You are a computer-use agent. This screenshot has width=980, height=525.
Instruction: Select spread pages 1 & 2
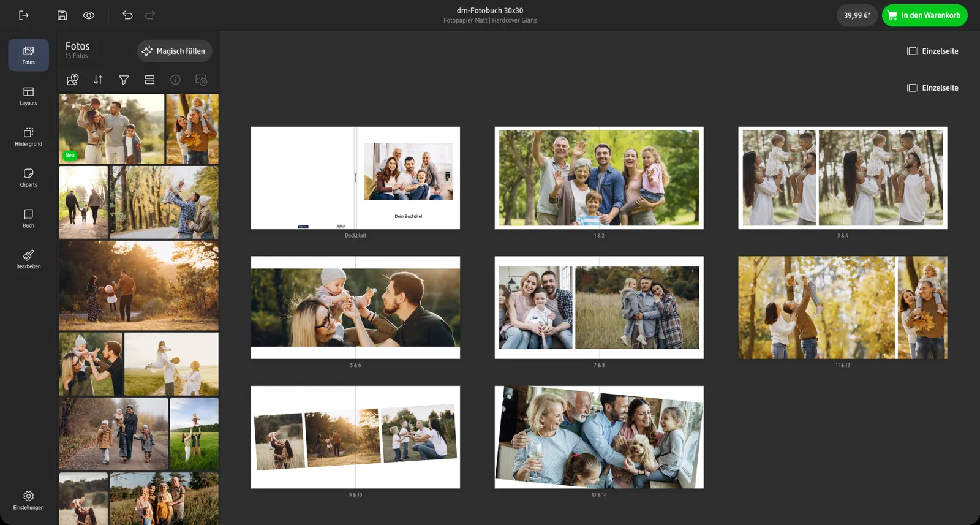(599, 178)
